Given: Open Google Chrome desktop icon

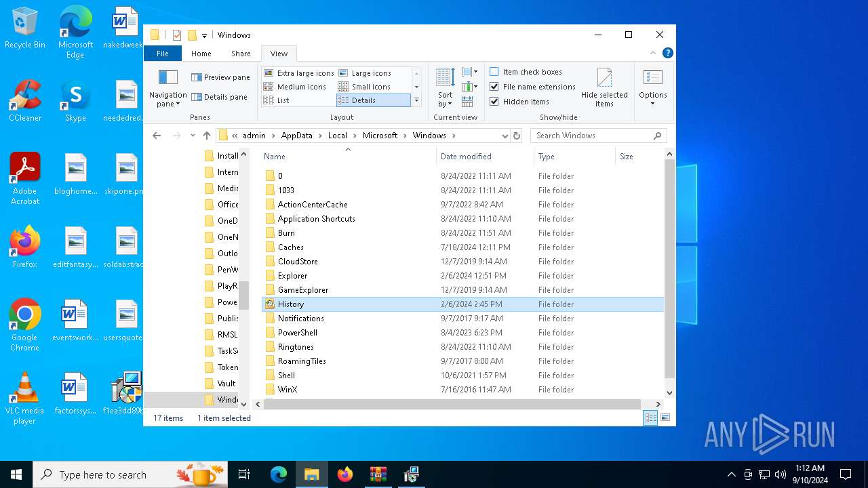Looking at the screenshot, I should 25,325.
